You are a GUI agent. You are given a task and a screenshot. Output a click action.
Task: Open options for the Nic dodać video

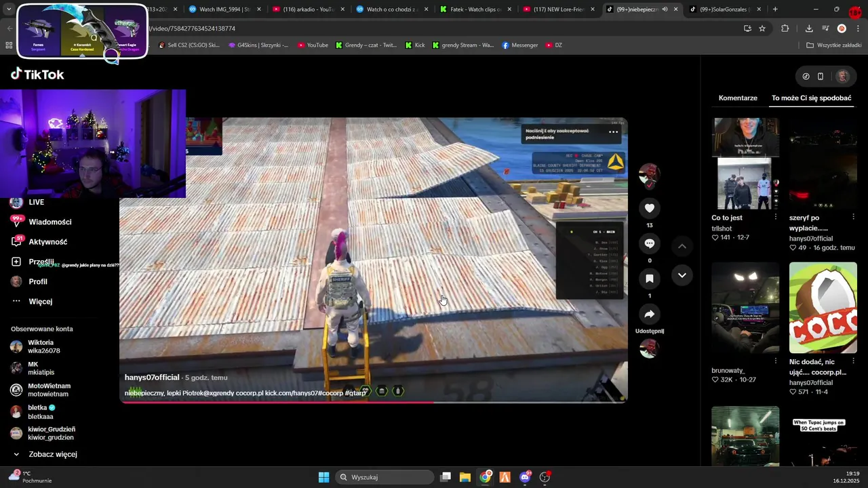click(853, 362)
